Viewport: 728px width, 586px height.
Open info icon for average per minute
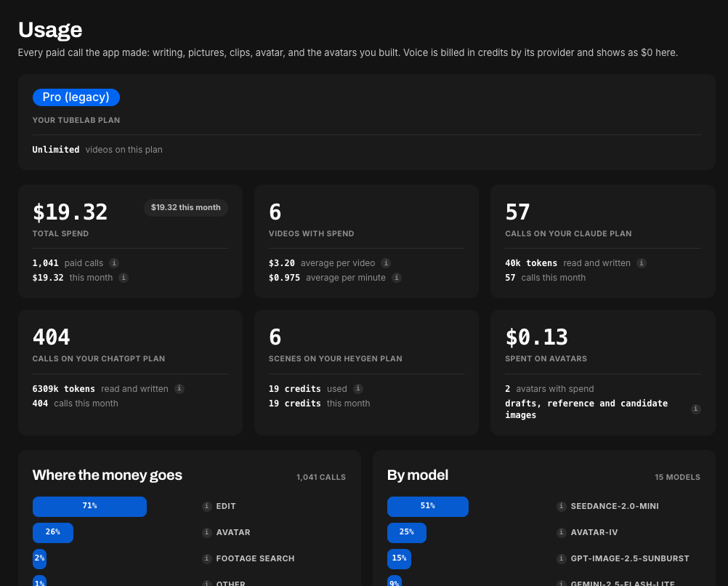coord(397,278)
